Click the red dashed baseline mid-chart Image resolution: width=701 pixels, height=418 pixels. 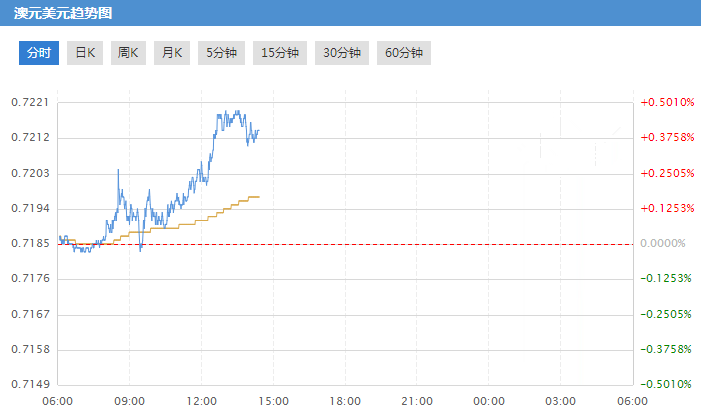345,244
